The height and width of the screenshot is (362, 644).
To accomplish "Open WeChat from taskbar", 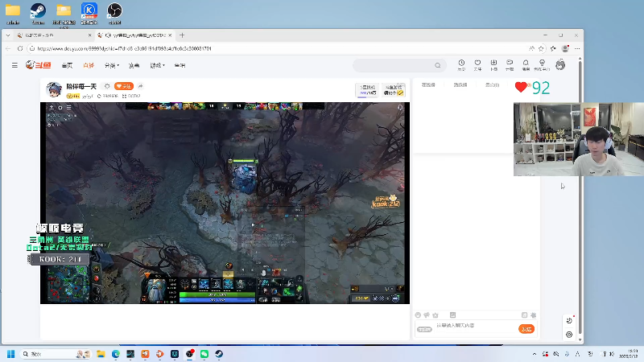I will point(204,354).
